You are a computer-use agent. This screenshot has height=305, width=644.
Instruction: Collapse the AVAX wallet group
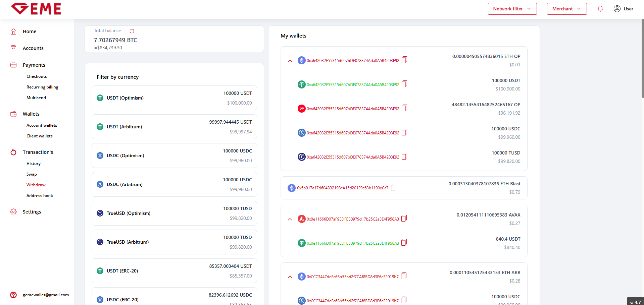(290, 220)
